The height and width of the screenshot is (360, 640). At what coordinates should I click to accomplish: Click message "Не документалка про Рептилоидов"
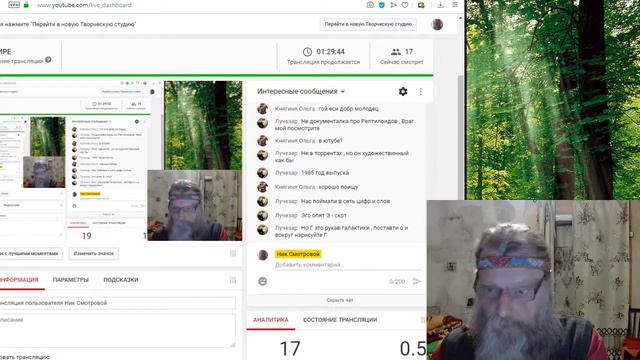(x=345, y=124)
